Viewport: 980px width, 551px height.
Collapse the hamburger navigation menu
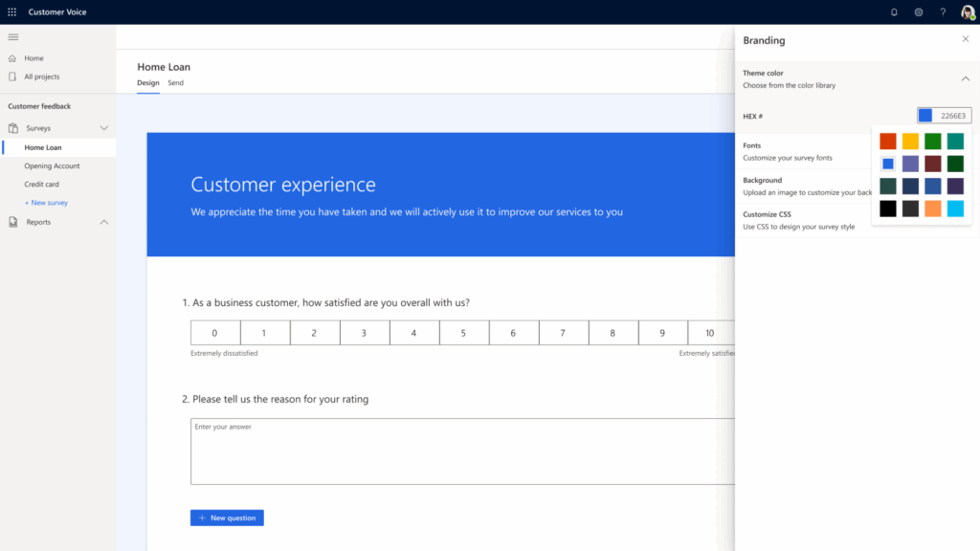point(13,36)
